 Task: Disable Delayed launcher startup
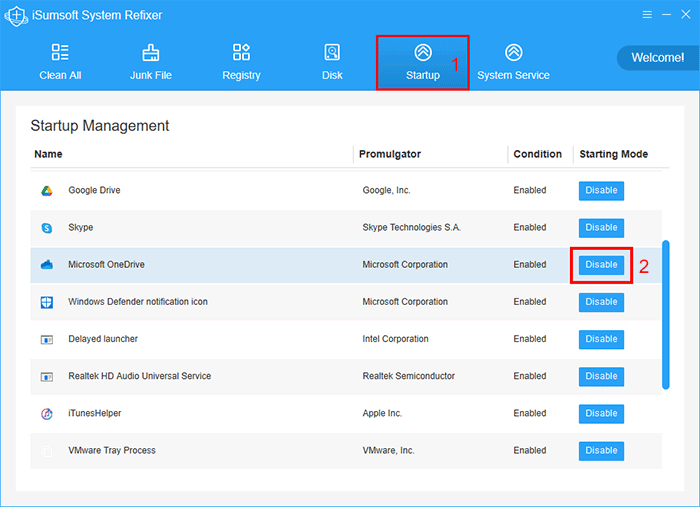tap(601, 339)
